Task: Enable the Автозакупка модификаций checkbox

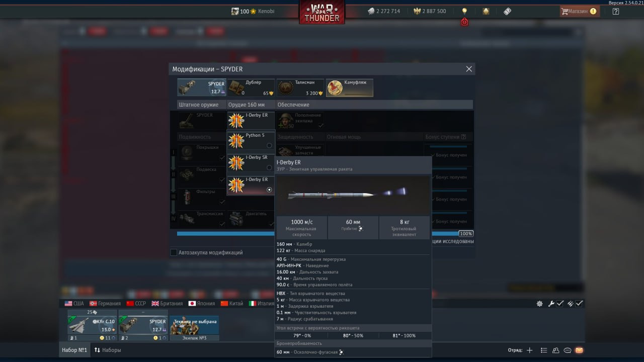Action: coord(174,252)
